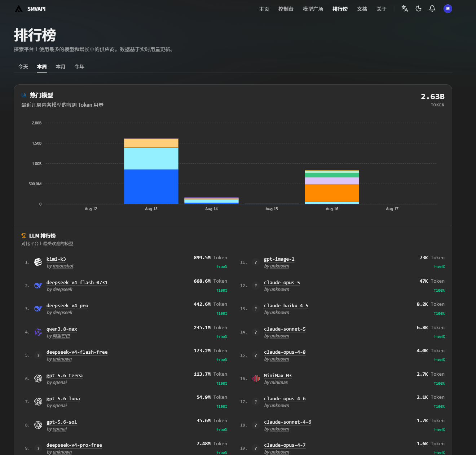Image resolution: width=476 pixels, height=455 pixels.
Task: Toggle dark mode with the moon icon
Action: (x=419, y=9)
